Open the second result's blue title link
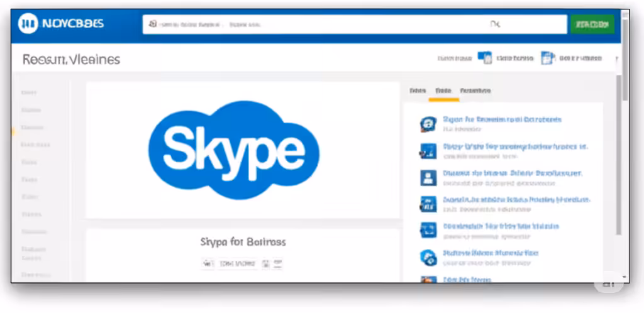 pos(516,146)
